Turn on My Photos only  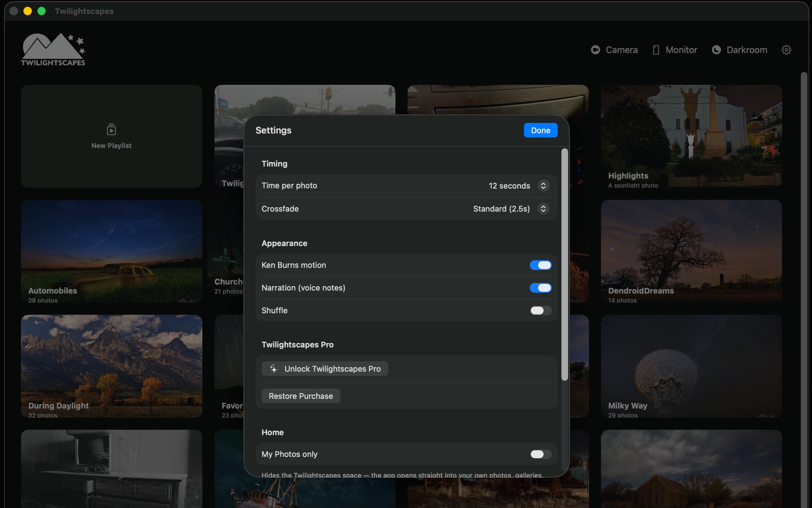tap(540, 454)
